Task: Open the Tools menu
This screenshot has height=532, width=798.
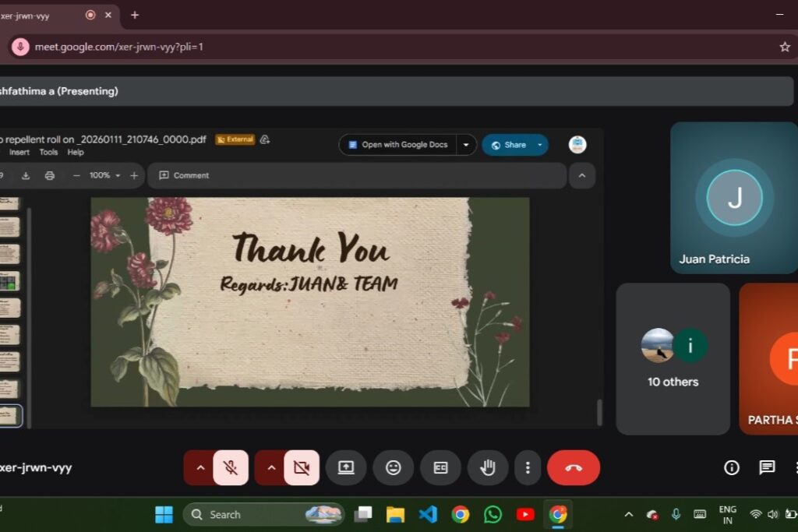Action: click(x=48, y=153)
